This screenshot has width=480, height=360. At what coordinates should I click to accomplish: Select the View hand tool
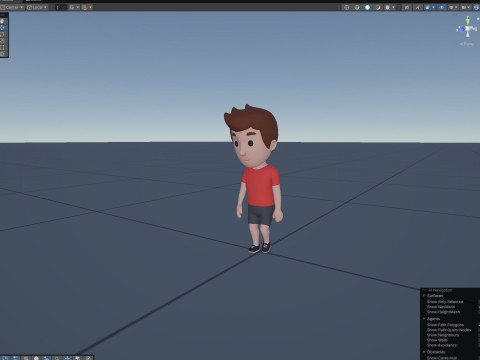2,21
